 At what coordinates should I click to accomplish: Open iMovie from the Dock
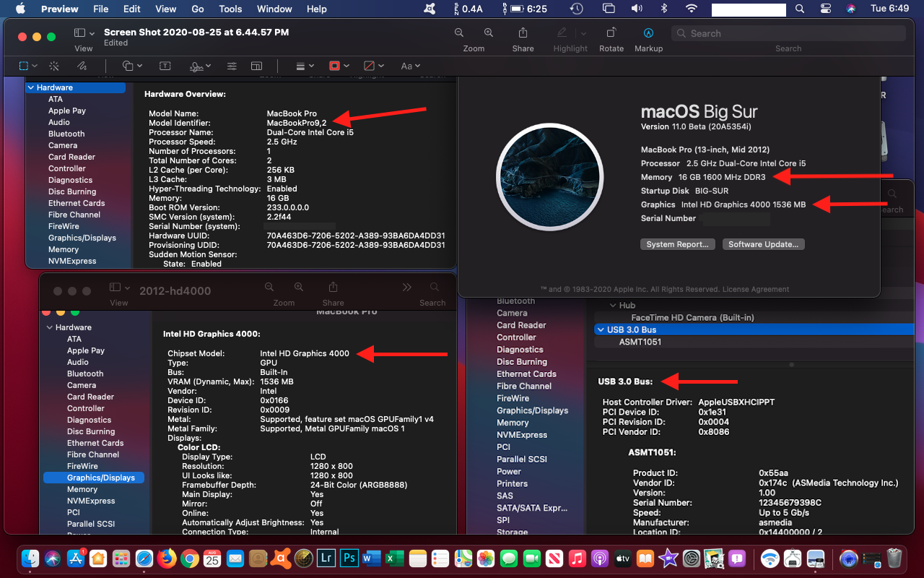(668, 558)
